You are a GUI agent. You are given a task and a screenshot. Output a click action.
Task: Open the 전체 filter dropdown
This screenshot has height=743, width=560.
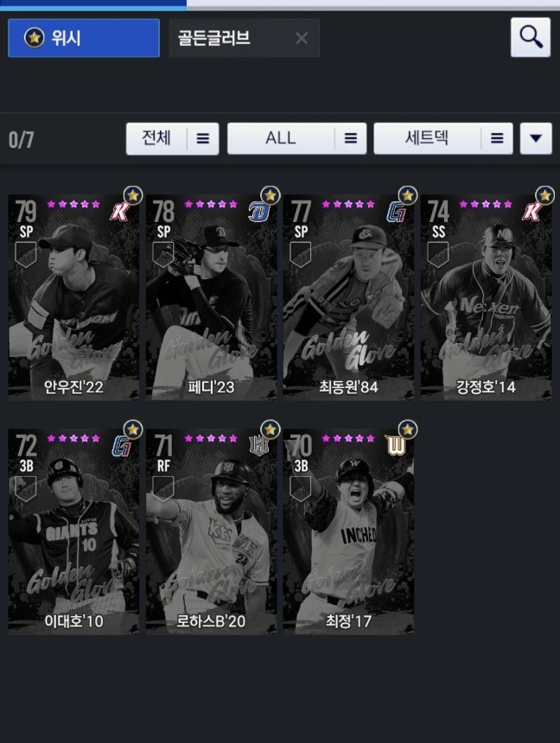click(173, 138)
